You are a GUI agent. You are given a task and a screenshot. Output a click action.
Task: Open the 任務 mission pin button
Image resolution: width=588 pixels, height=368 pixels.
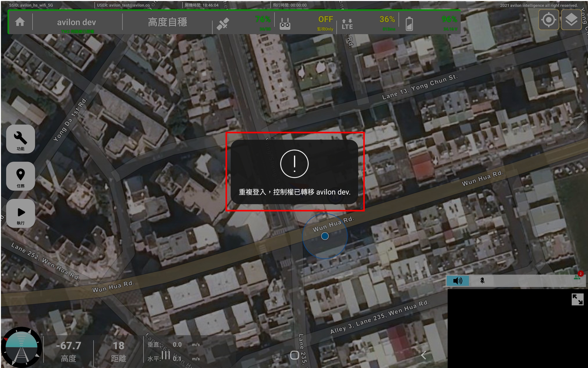point(21,176)
